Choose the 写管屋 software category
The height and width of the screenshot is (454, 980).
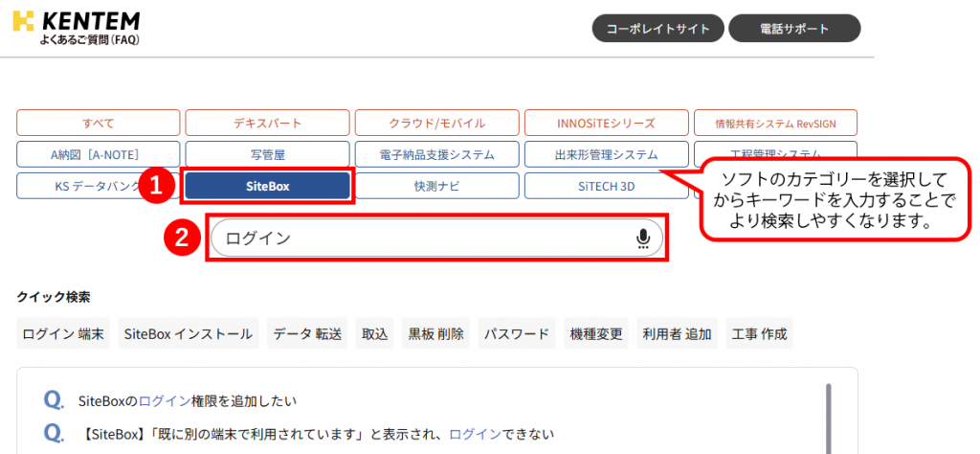(x=268, y=154)
